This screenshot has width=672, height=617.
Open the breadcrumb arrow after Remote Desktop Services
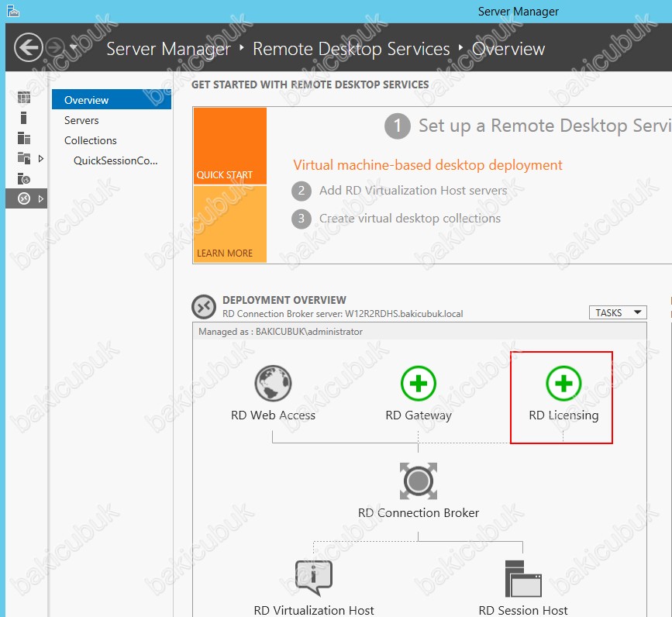(460, 47)
